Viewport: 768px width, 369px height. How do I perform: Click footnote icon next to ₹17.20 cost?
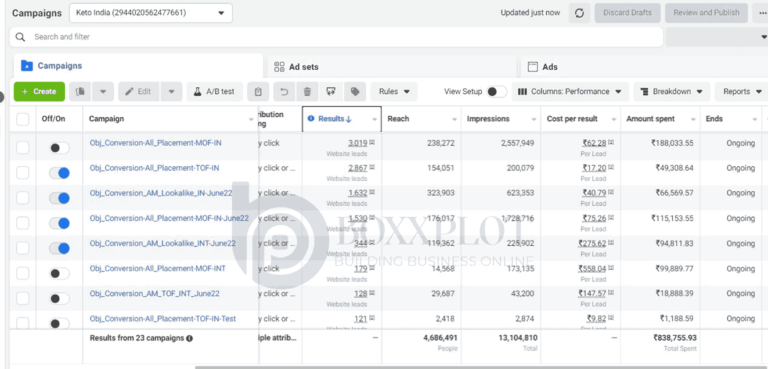tap(611, 168)
